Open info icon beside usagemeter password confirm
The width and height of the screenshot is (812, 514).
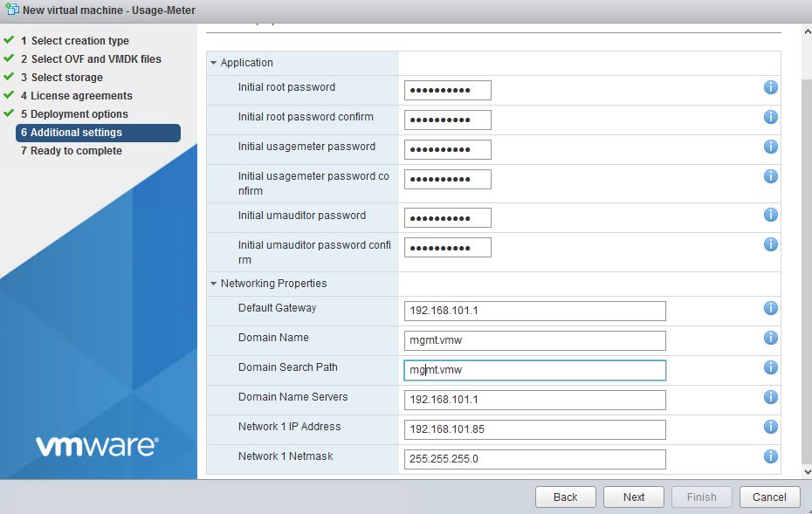[771, 176]
